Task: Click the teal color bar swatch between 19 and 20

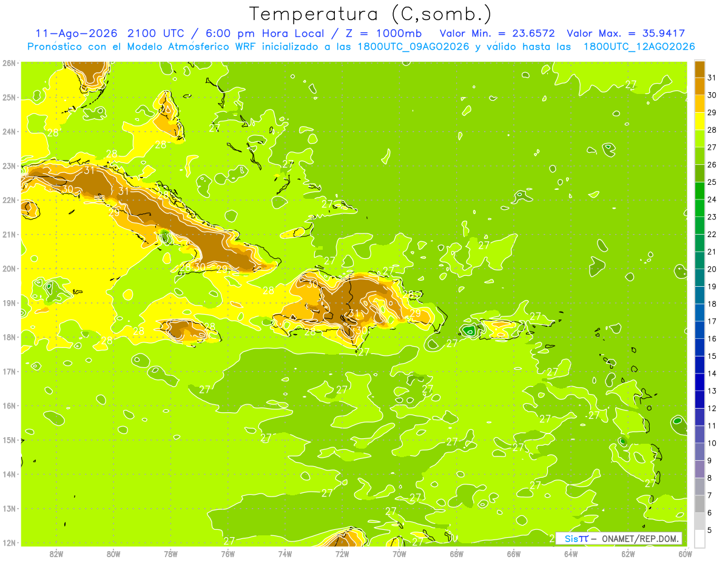Action: coord(699,278)
